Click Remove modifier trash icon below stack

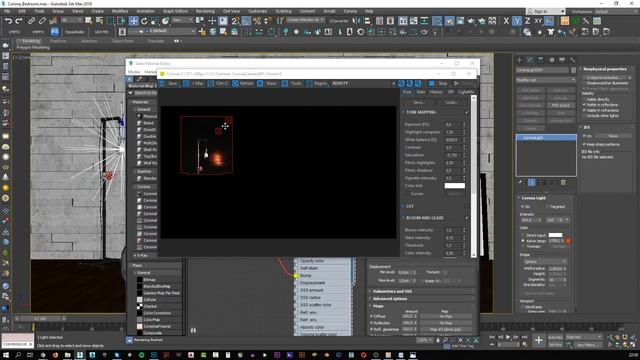pyautogui.click(x=563, y=182)
